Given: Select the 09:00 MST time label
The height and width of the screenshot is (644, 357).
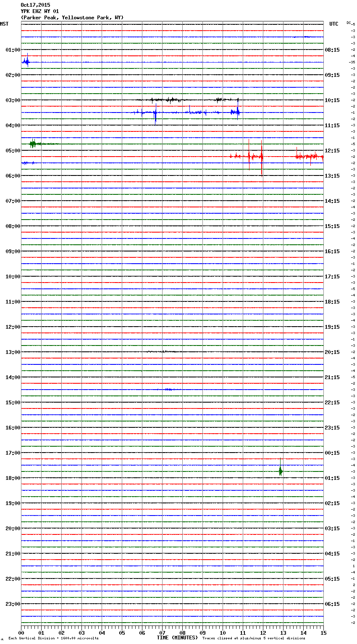Looking at the screenshot, I should pos(13,251).
